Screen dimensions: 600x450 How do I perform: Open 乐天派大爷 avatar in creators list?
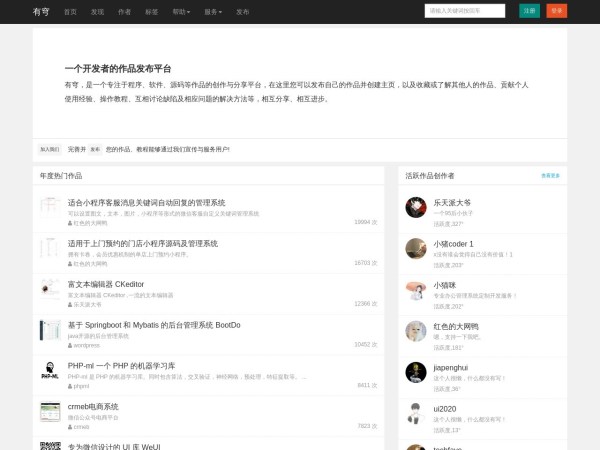(x=416, y=207)
